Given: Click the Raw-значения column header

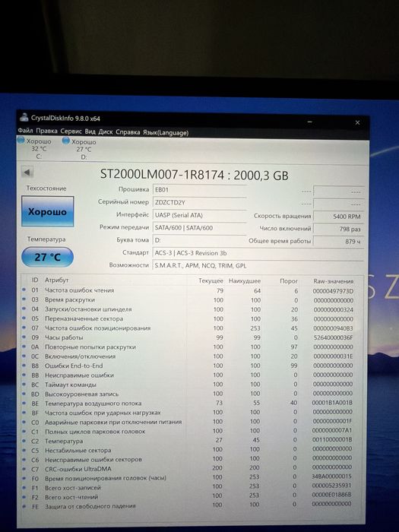Looking at the screenshot, I should pos(333,281).
